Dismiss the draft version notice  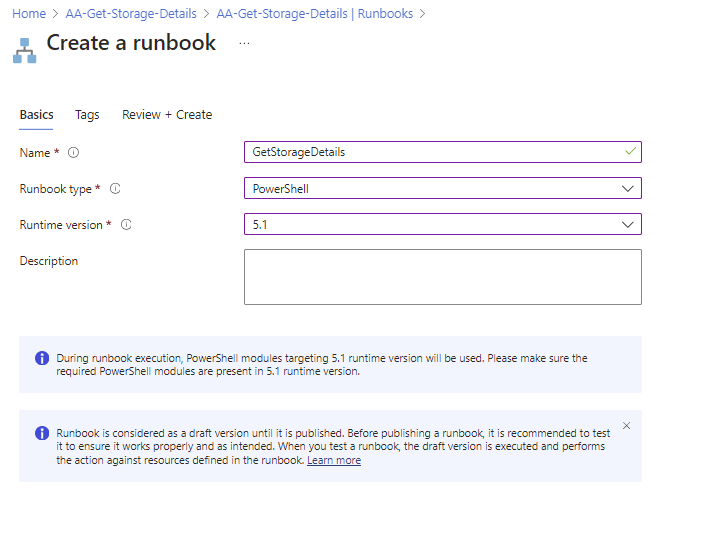pyautogui.click(x=626, y=425)
